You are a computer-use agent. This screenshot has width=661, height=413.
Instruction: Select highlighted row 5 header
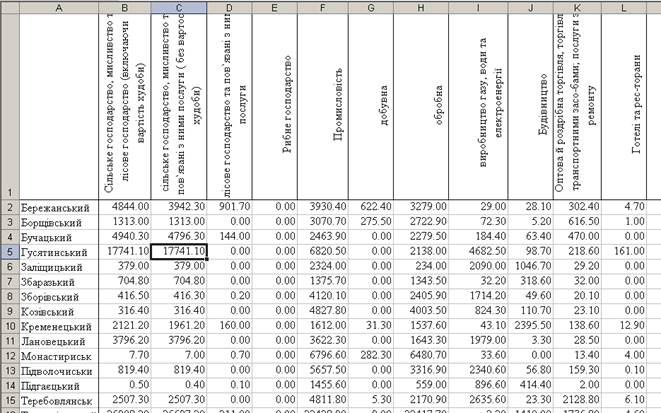coord(10,252)
